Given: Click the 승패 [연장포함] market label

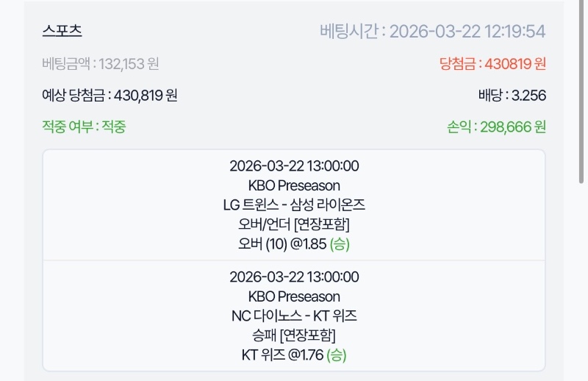Looking at the screenshot, I should coord(294,336).
